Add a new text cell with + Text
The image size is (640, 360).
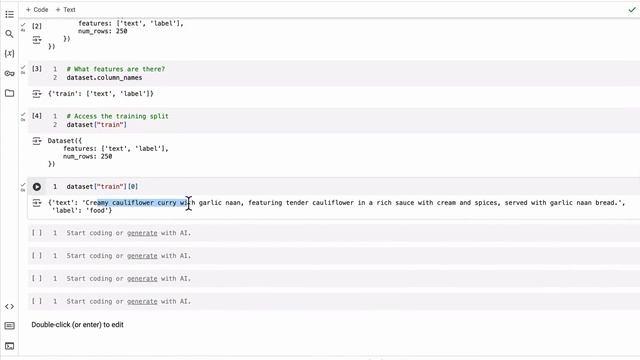tap(65, 9)
